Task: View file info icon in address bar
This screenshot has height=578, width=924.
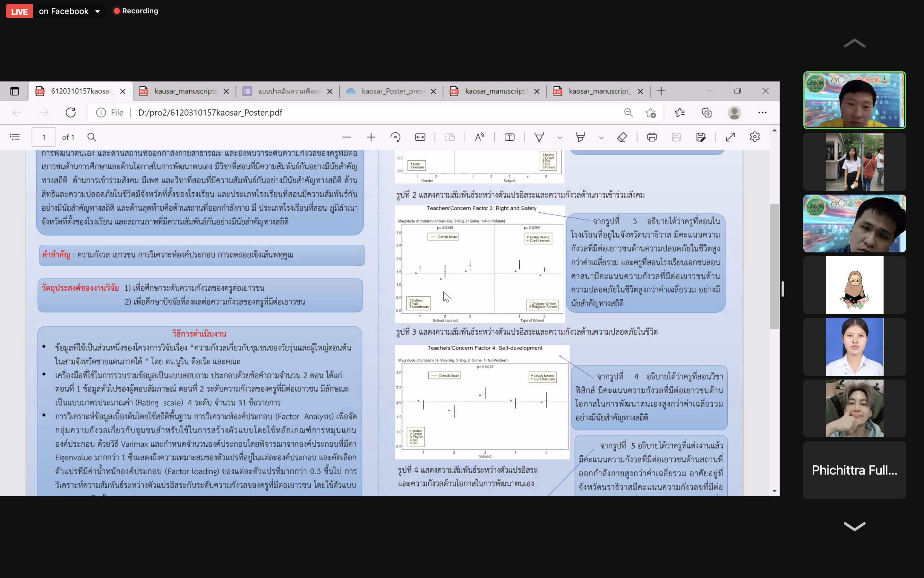Action: (101, 112)
